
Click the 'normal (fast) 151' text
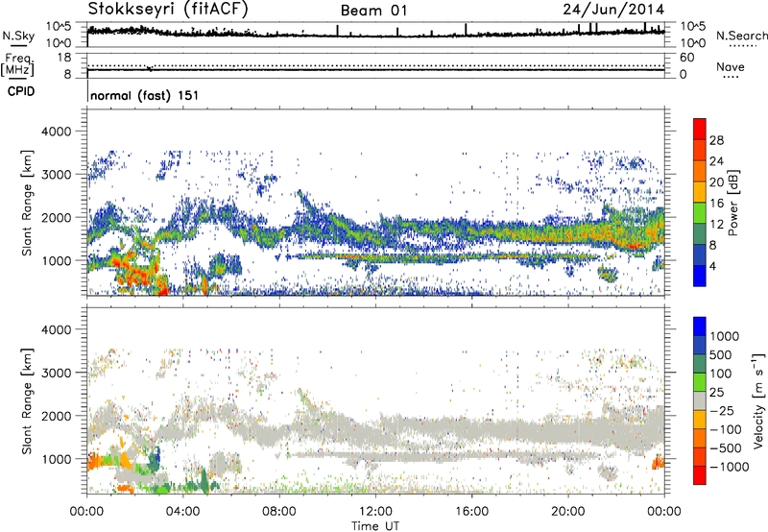pyautogui.click(x=145, y=95)
